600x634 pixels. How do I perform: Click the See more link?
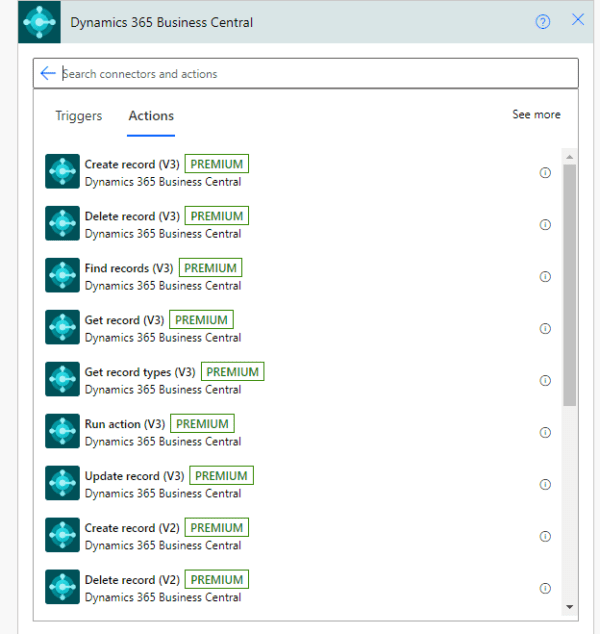[536, 115]
